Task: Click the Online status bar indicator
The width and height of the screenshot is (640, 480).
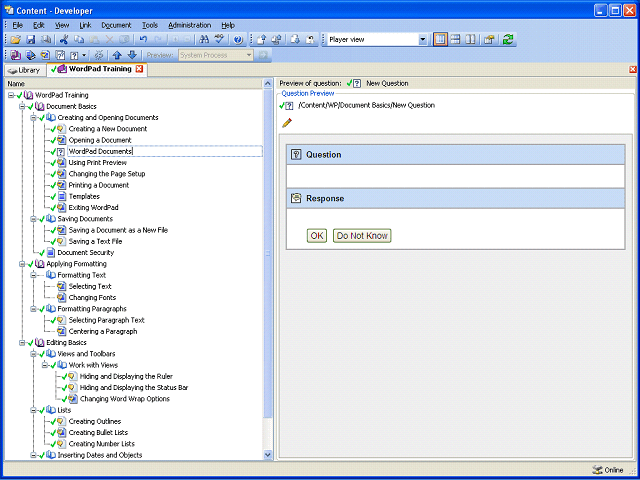Action: pyautogui.click(x=608, y=470)
